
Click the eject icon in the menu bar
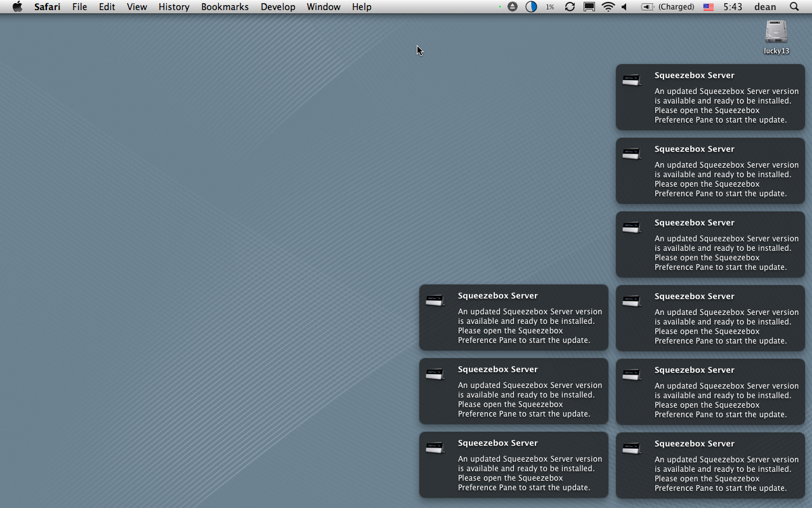point(513,7)
